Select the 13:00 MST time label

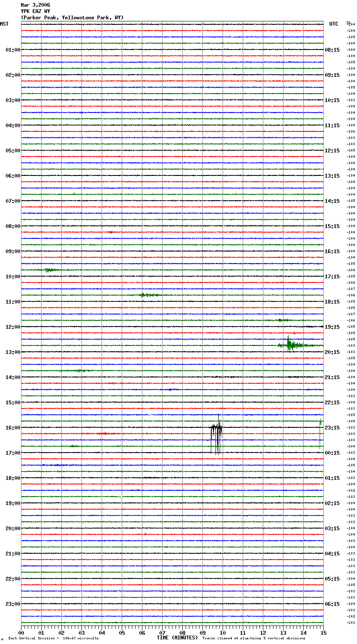[13, 352]
